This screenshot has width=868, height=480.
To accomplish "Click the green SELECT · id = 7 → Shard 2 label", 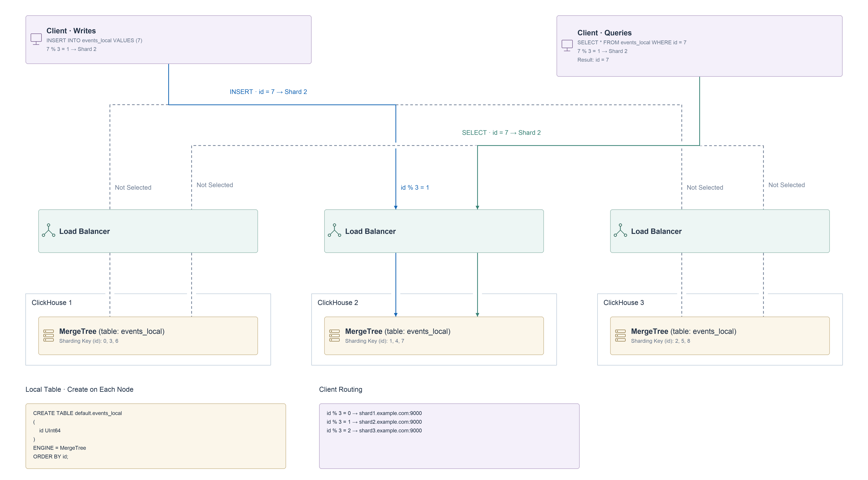I will (501, 133).
